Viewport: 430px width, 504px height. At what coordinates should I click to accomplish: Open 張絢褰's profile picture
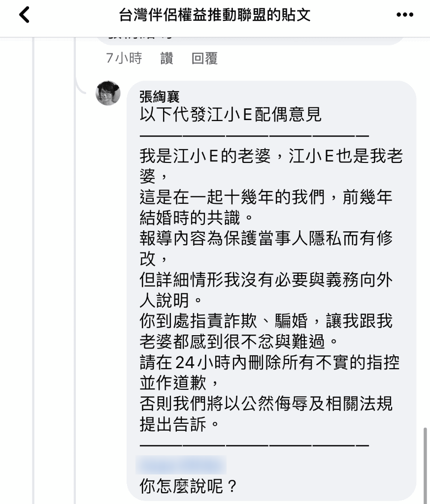point(108,93)
